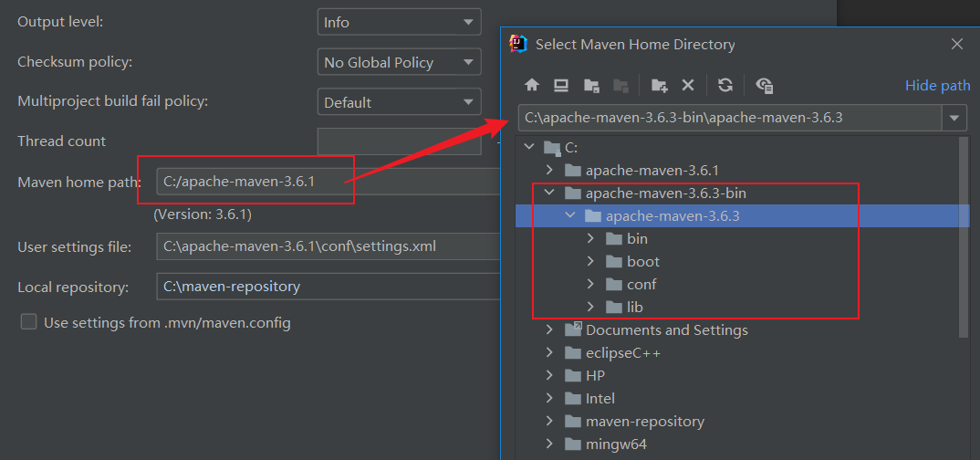The image size is (980, 460).
Task: Expand the eclipseC++ folder
Action: click(x=549, y=353)
